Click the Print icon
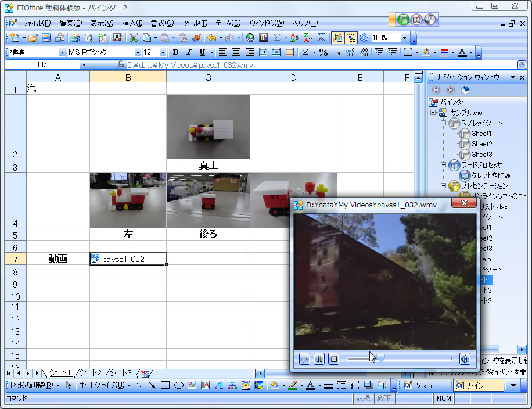Screen dimensions: 532x409 pos(76,38)
